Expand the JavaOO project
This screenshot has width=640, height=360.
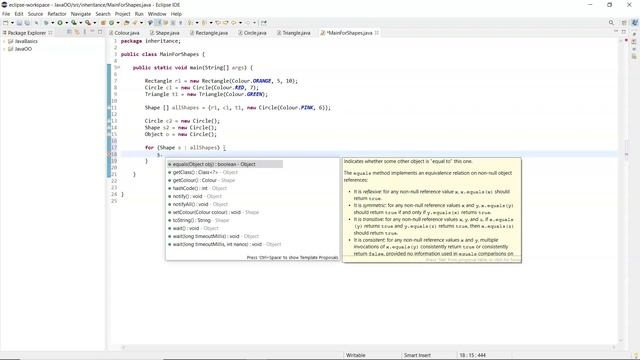[x=4, y=49]
